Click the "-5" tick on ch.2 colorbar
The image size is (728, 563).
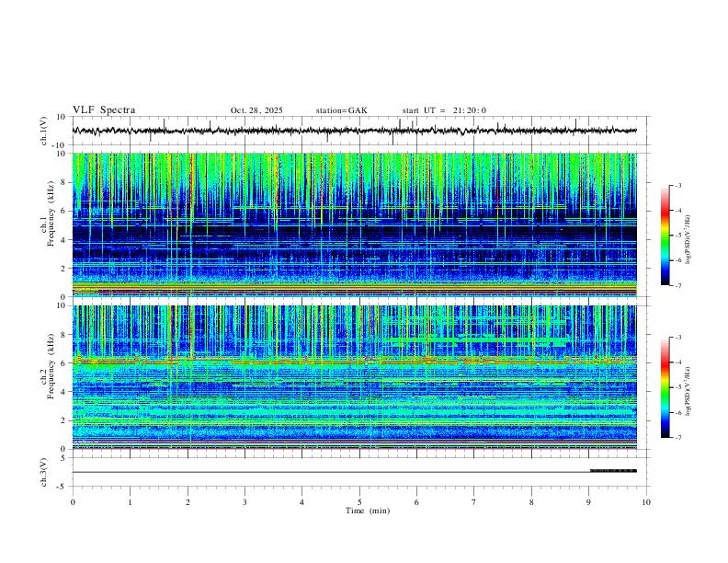(x=678, y=387)
